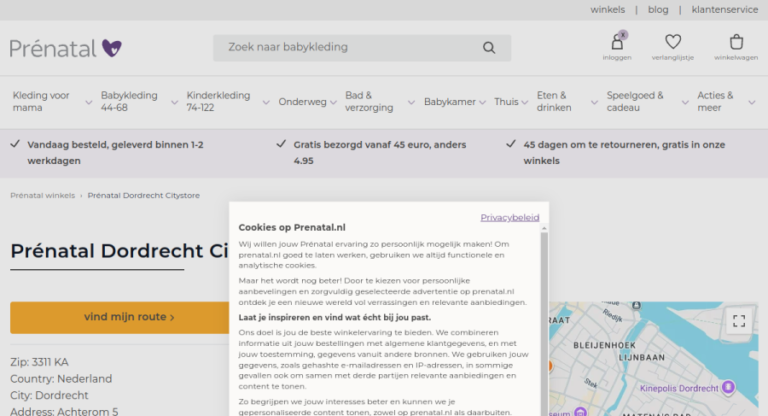Open the Thuis menu item
The height and width of the screenshot is (416, 768).
coord(506,102)
